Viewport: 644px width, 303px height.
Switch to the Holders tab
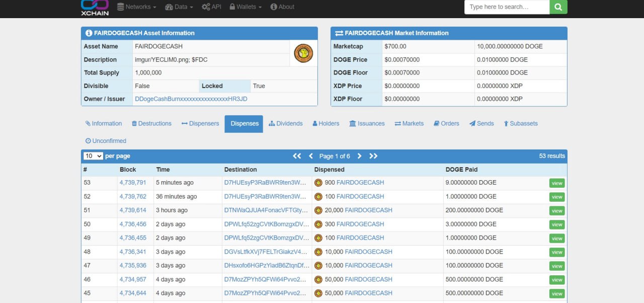326,124
